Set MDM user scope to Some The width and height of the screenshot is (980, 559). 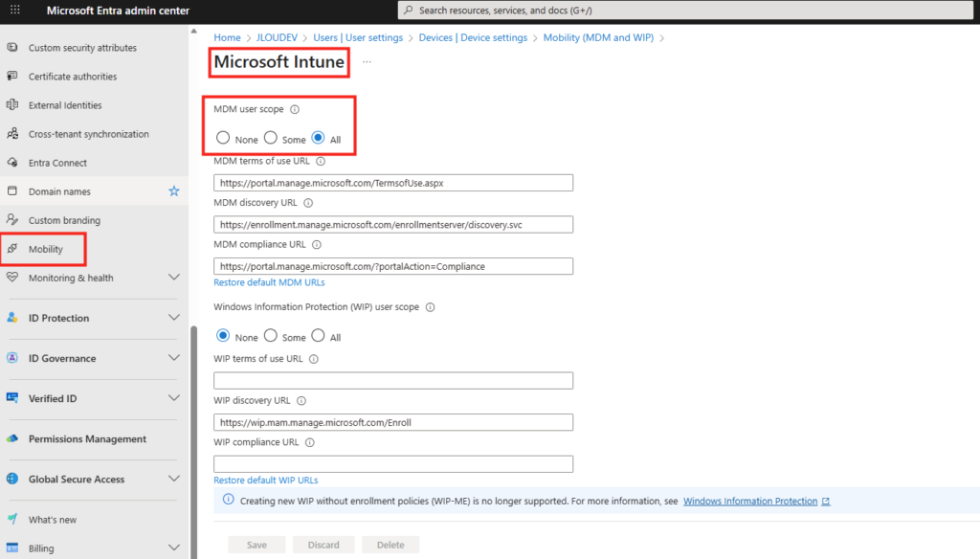click(x=271, y=139)
